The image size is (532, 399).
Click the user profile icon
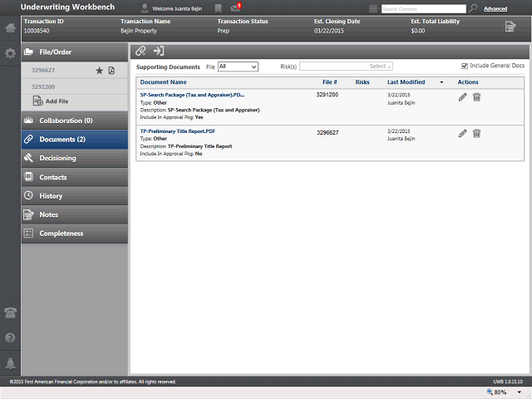[x=145, y=8]
